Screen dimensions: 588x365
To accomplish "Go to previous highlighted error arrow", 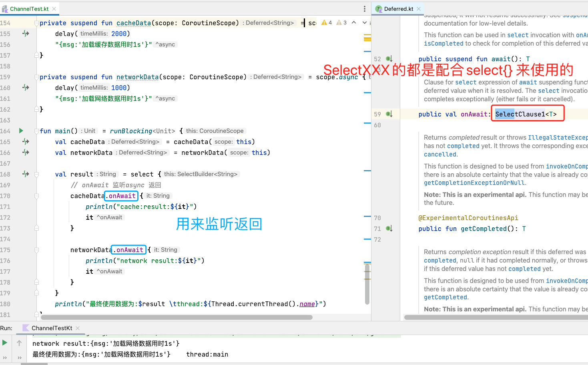I will click(x=354, y=22).
